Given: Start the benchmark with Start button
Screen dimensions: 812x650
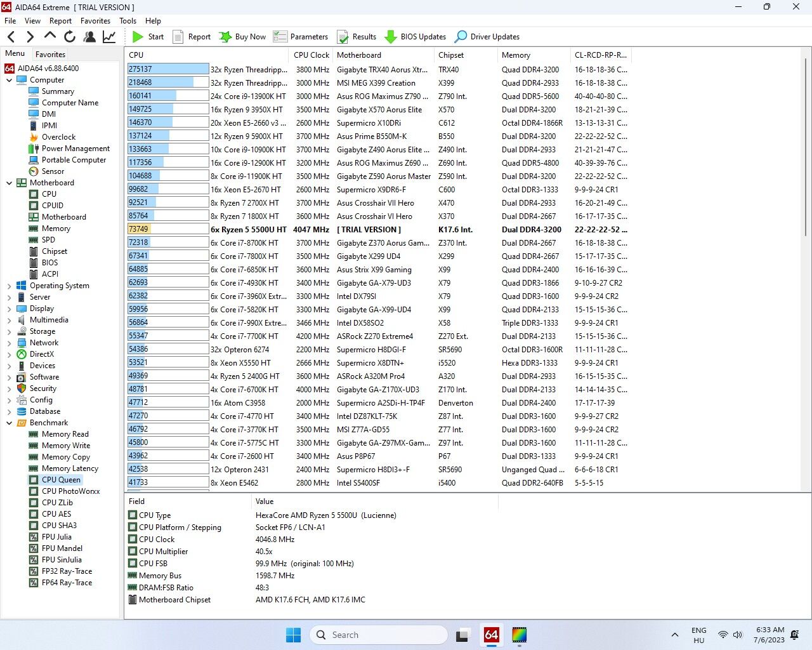Looking at the screenshot, I should (x=148, y=37).
